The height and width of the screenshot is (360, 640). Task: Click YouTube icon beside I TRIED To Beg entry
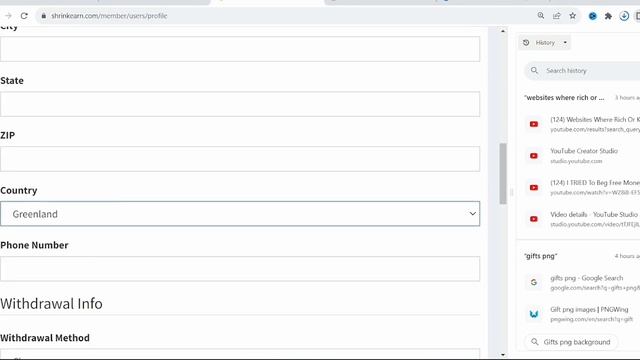(x=534, y=187)
